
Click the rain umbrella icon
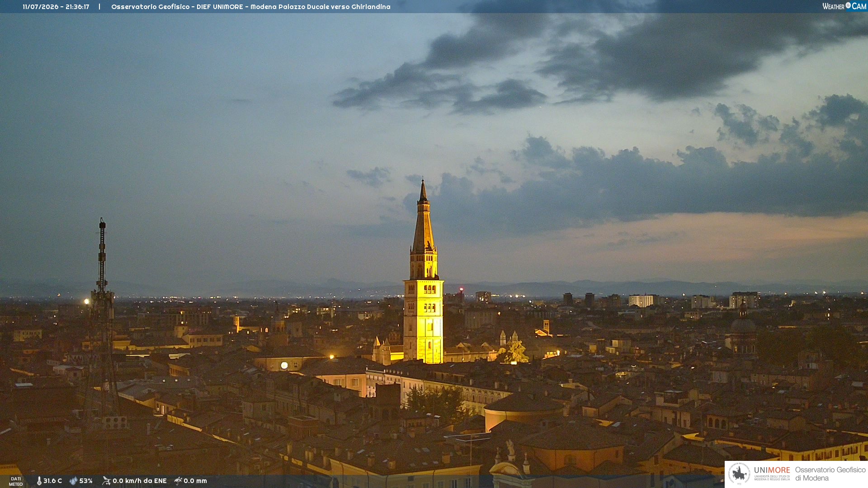click(178, 481)
